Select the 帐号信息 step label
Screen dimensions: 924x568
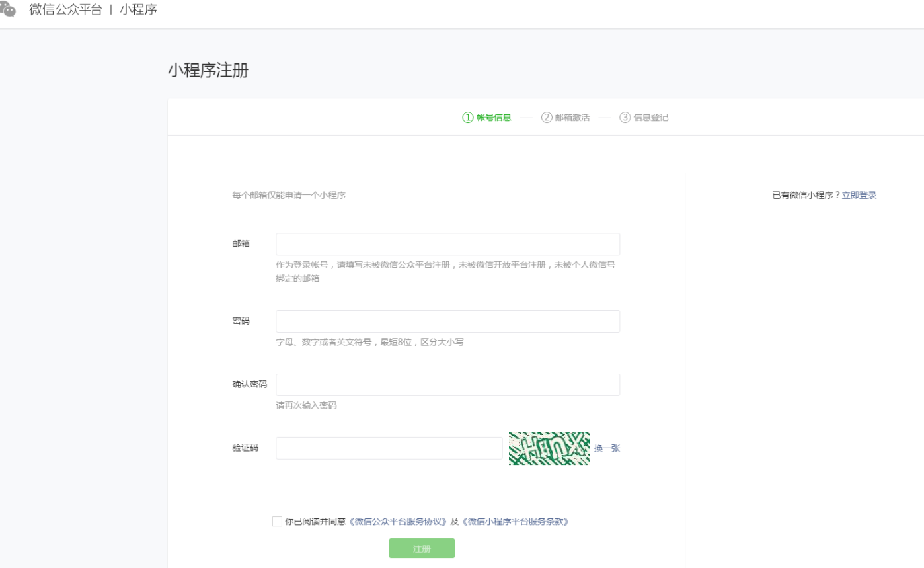click(494, 118)
